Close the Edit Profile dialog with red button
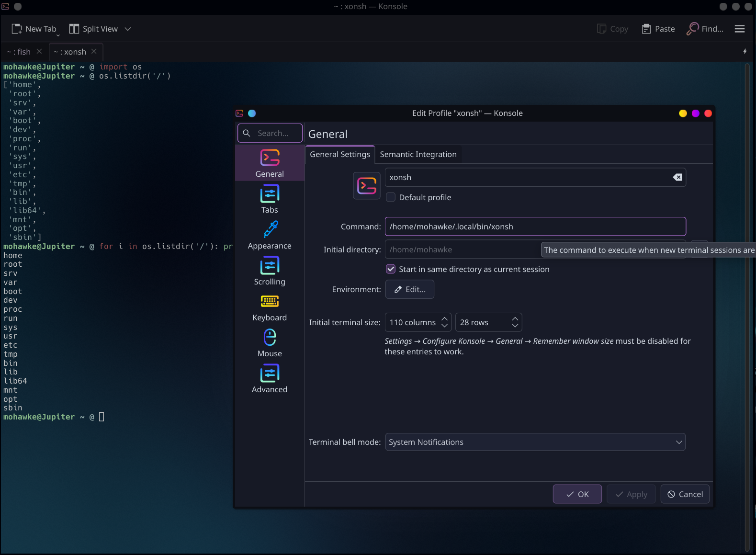Image resolution: width=756 pixels, height=555 pixels. coord(708,113)
